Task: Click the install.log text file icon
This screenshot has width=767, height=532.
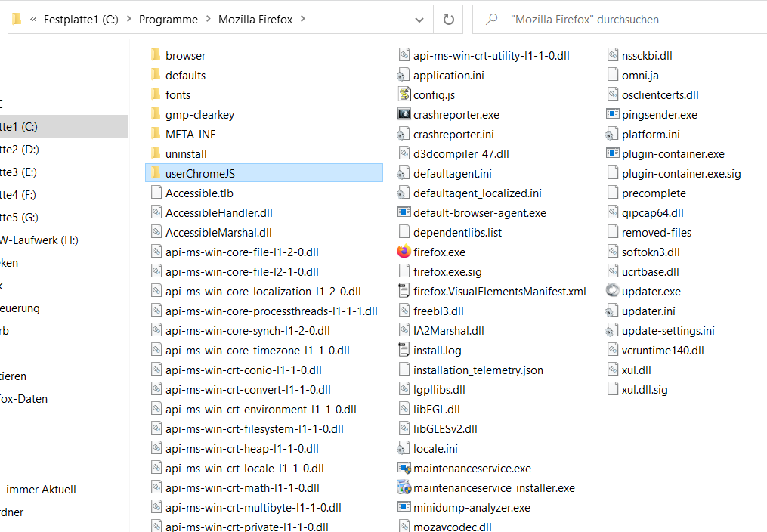Action: coord(404,350)
